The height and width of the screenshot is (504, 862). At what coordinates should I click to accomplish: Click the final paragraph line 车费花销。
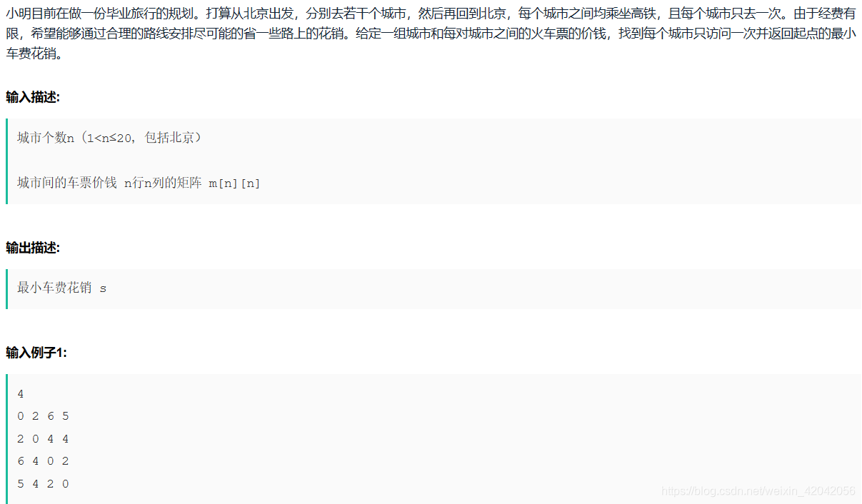pos(34,54)
